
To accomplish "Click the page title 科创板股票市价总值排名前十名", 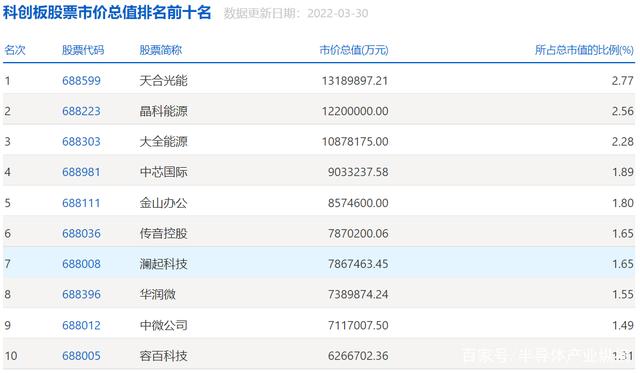I will coord(107,12).
